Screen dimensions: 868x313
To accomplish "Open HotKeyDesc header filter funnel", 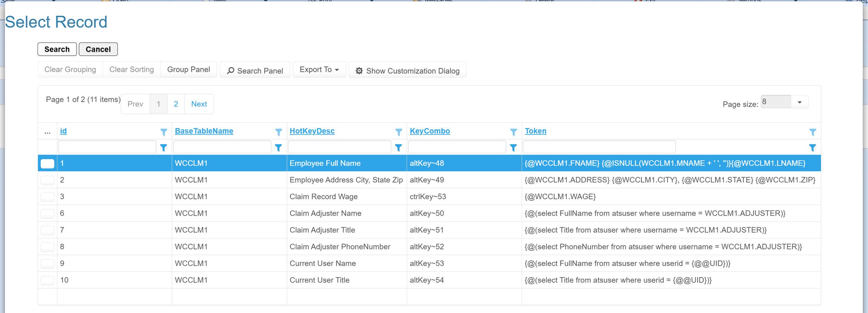I will coord(398,132).
